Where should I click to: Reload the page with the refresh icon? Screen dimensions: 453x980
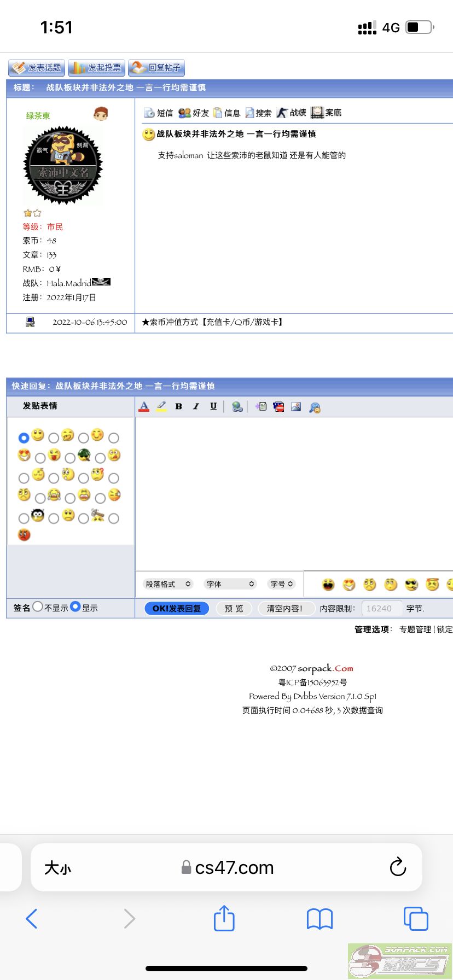pos(398,867)
